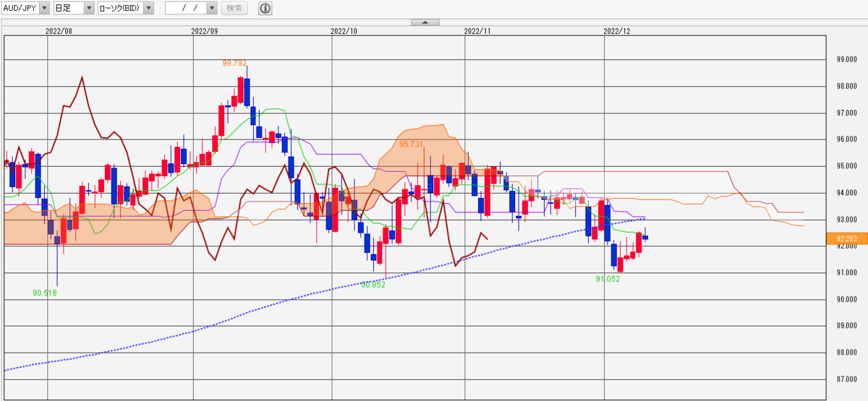
Task: Select the 2022/12 marker on the time axis
Action: click(617, 31)
